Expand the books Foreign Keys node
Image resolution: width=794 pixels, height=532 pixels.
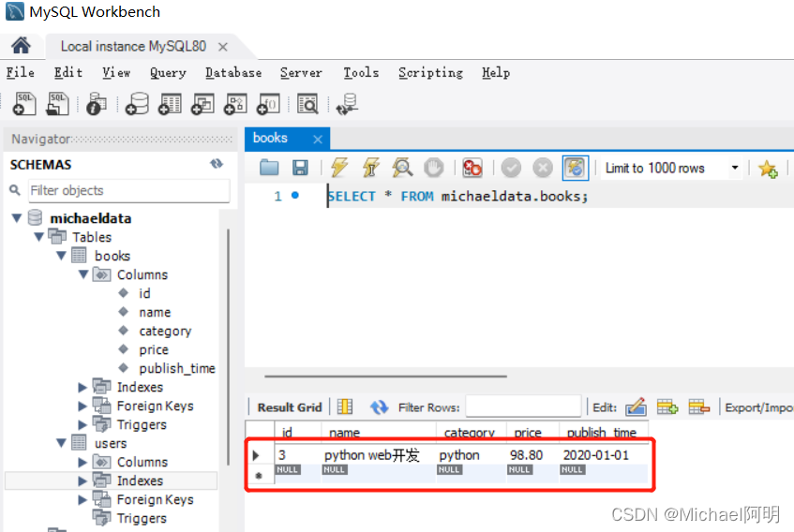pyautogui.click(x=82, y=406)
